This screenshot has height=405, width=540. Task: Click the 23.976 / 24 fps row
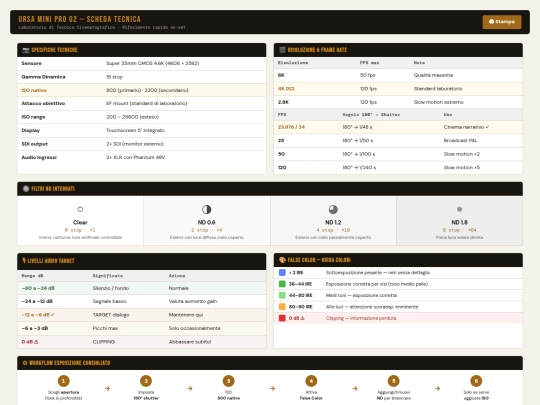398,127
